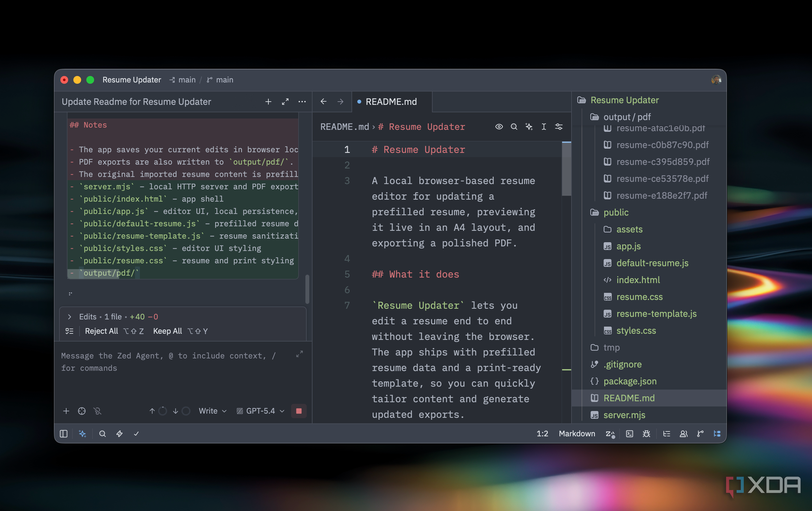Toggle project panel icon in status bar
812x511 pixels.
point(717,433)
